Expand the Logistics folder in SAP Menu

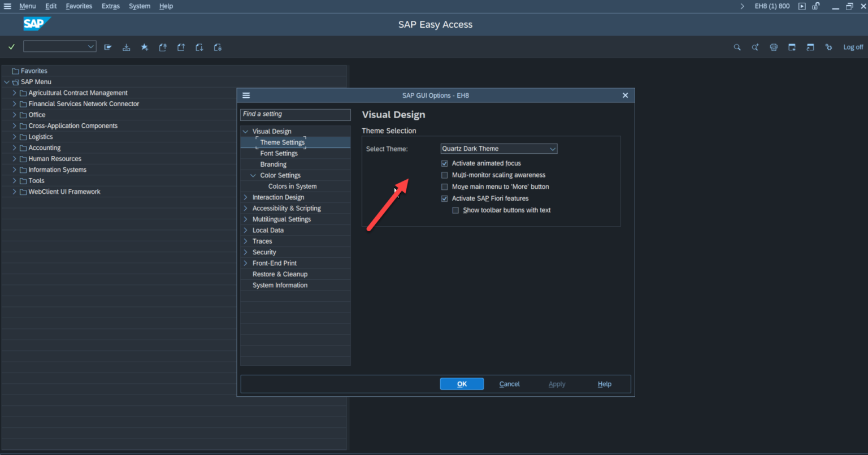coord(14,137)
